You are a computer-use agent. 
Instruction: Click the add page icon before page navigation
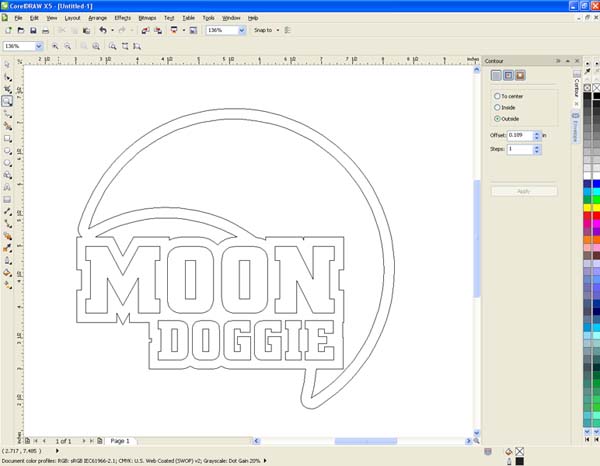click(x=28, y=441)
